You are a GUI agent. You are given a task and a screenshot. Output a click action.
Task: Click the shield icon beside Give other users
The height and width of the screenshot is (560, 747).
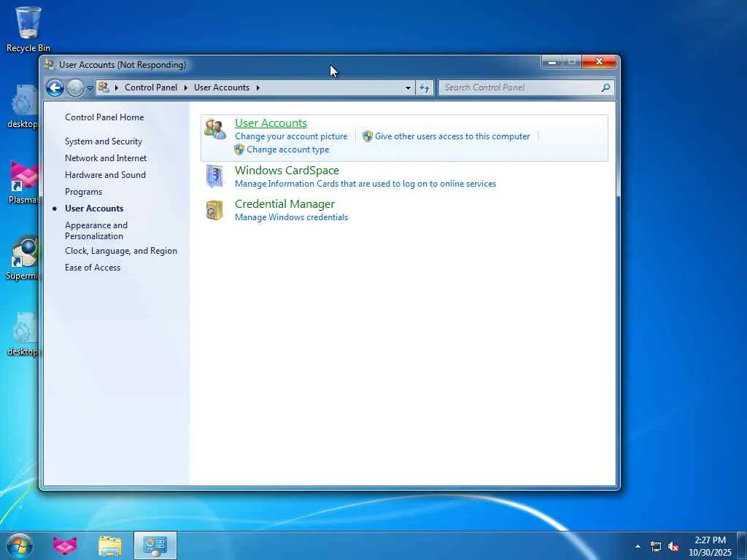point(368,136)
